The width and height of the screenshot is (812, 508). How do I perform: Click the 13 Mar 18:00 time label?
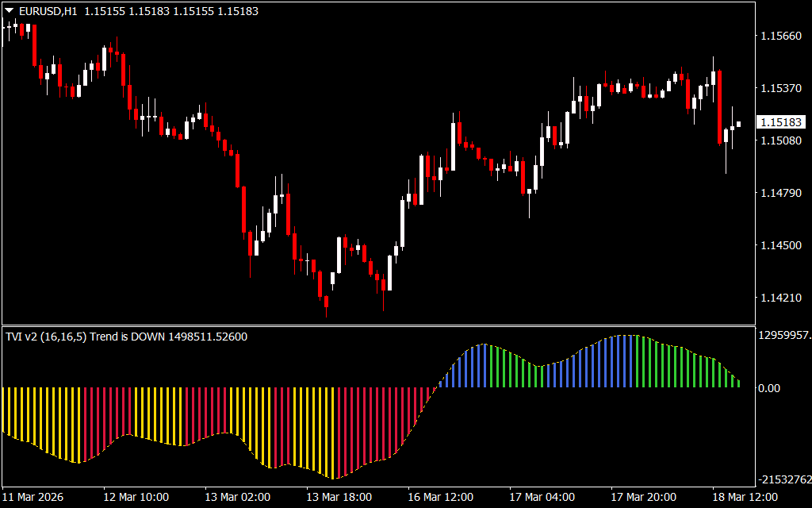(x=339, y=497)
